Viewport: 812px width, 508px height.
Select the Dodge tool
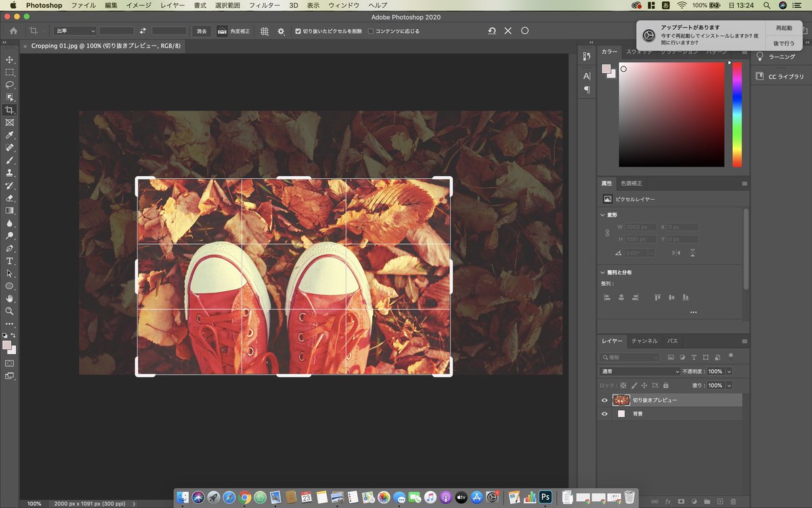[9, 236]
